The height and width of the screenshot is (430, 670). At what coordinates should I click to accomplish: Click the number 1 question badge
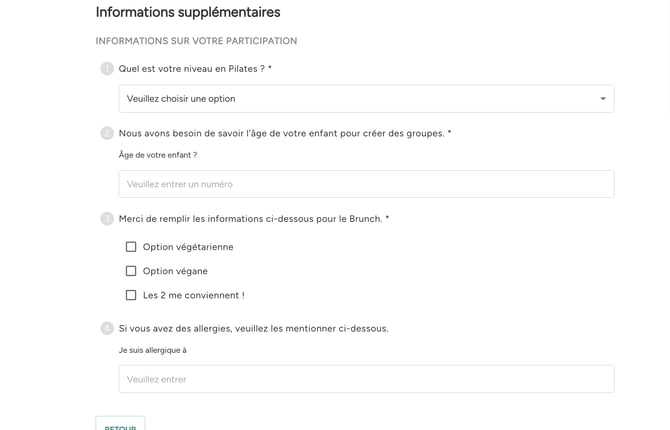(107, 68)
